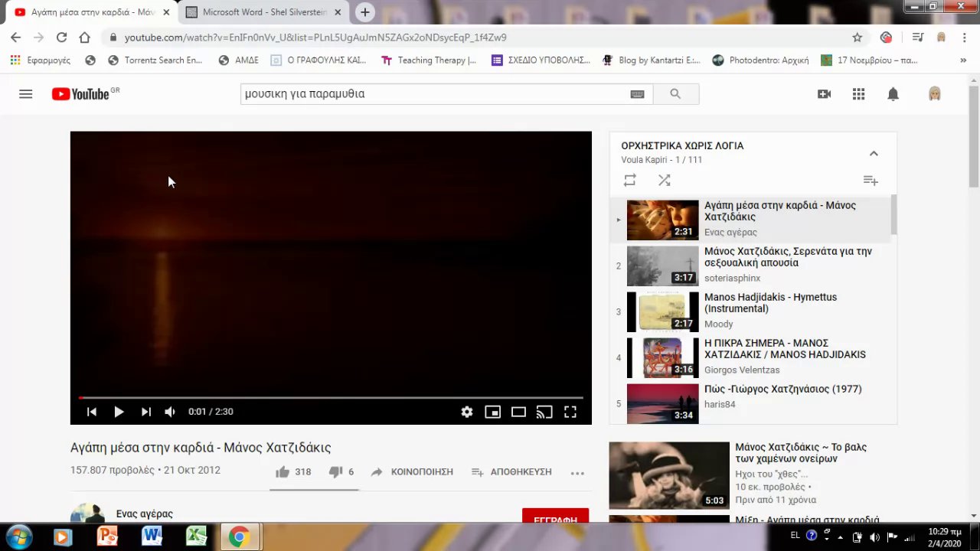The image size is (980, 551).
Task: Open the Ενας αγέρας channel link
Action: click(x=145, y=514)
